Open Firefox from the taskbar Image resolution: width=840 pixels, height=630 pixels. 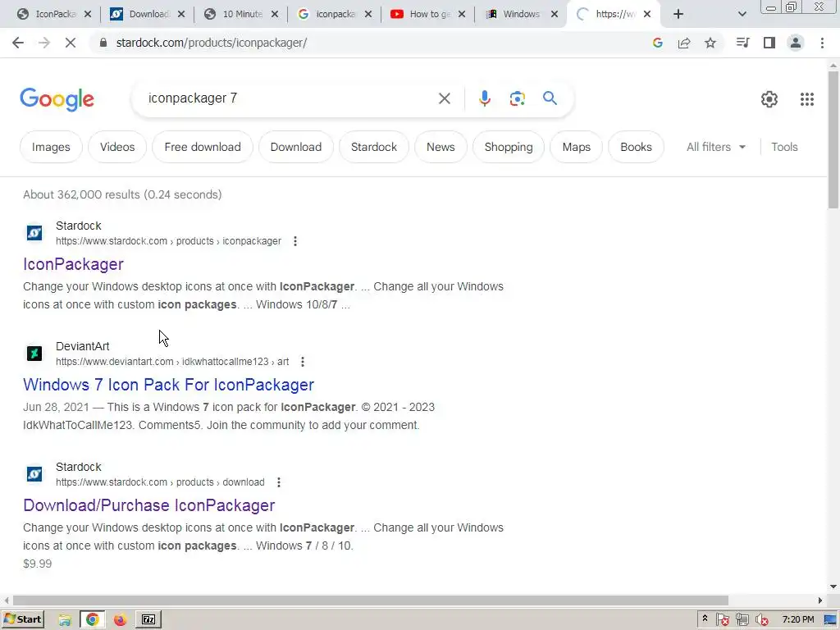[120, 620]
